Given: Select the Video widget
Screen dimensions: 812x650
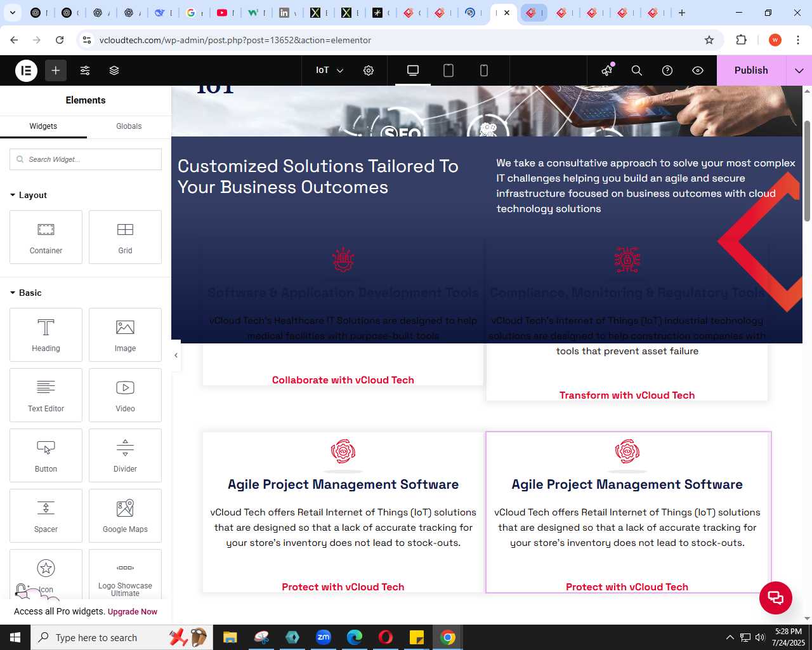Looking at the screenshot, I should point(125,395).
